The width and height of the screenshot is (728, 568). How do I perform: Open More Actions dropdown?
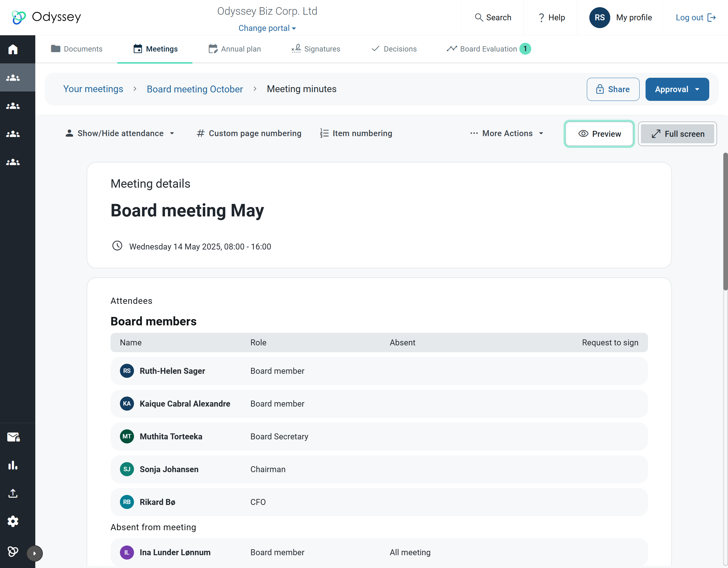[507, 133]
